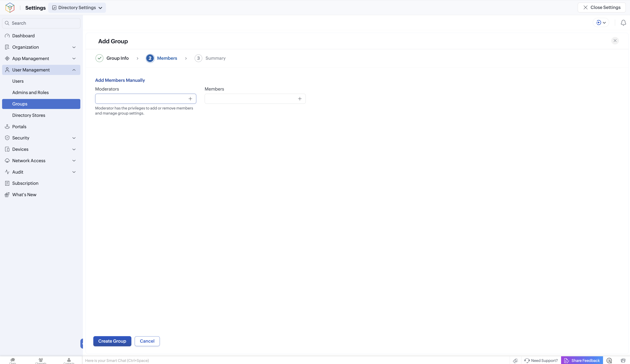Screen dimensions: 630x364
Task: Expand the Organization section
Action: (41, 47)
